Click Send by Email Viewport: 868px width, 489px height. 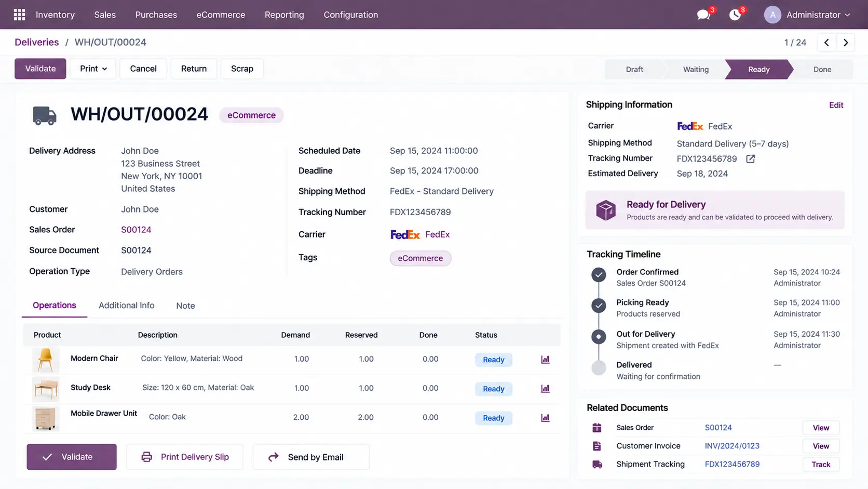point(311,457)
